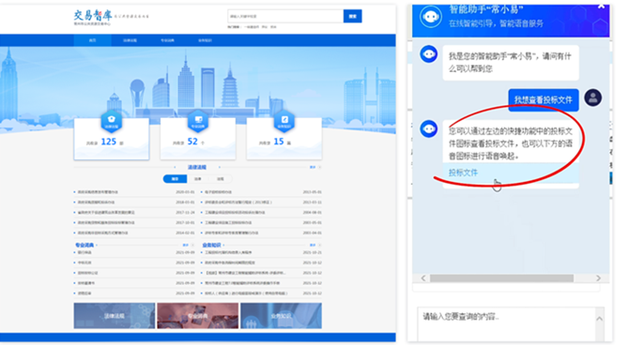The height and width of the screenshot is (345, 644).
Task: Click the 业务知识 banner image at page bottom
Action: pyautogui.click(x=281, y=315)
